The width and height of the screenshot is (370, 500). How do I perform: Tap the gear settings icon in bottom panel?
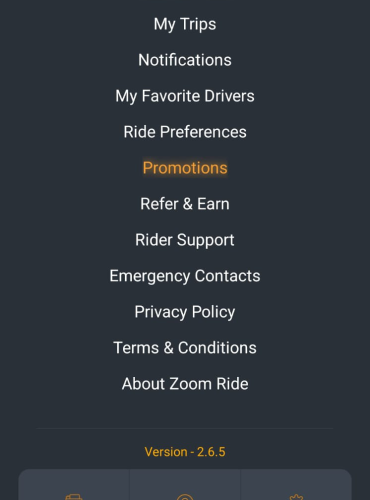click(x=296, y=497)
